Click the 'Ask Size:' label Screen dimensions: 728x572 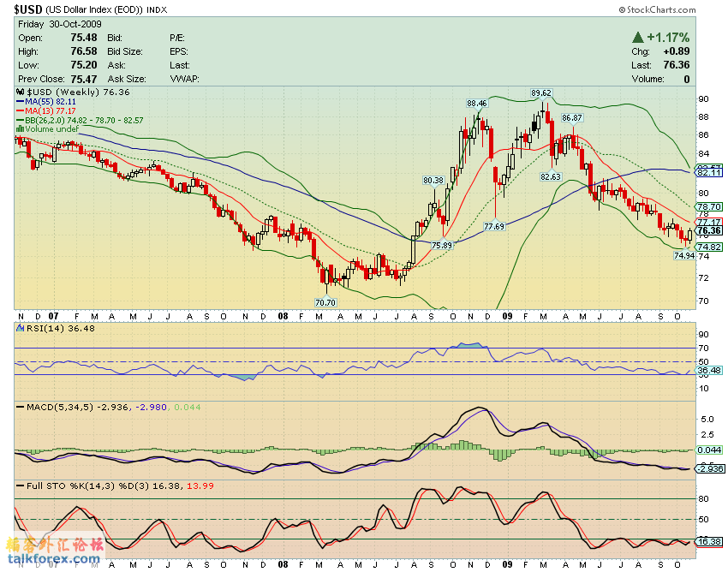coord(127,79)
